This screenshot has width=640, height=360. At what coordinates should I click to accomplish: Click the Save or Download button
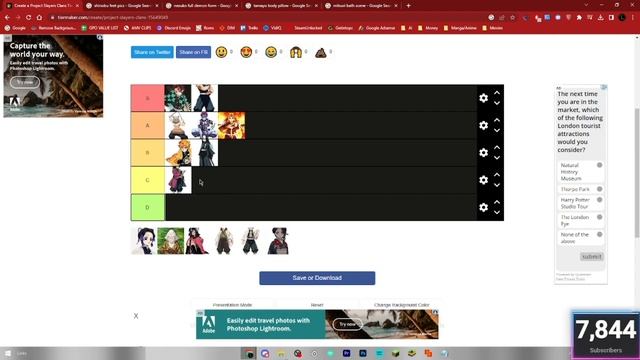pyautogui.click(x=317, y=278)
